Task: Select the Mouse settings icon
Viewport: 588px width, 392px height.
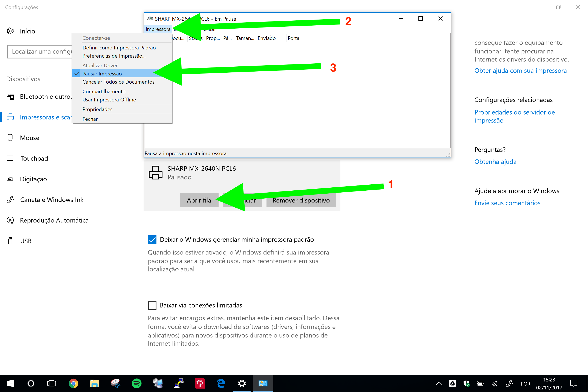Action: pyautogui.click(x=10, y=138)
